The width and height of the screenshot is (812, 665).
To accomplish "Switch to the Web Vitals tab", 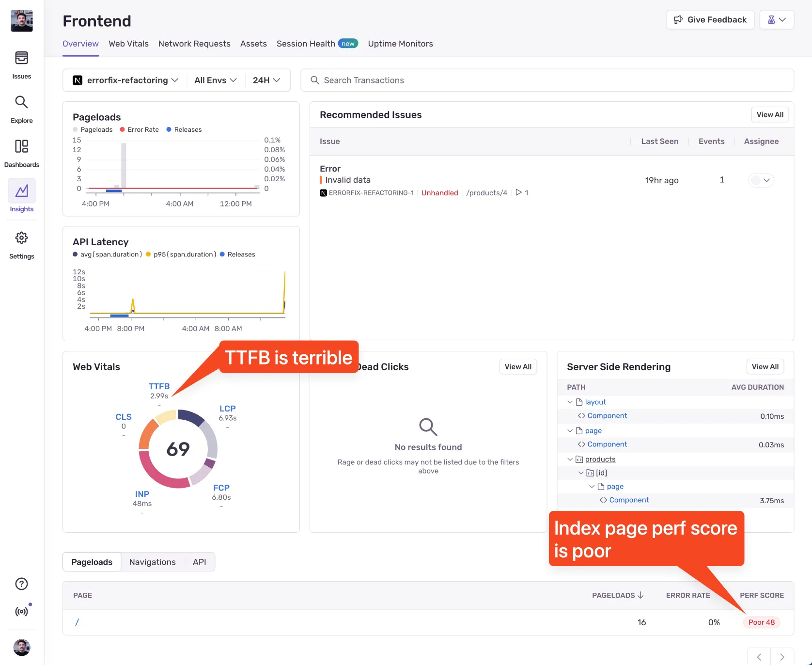I will [x=128, y=44].
